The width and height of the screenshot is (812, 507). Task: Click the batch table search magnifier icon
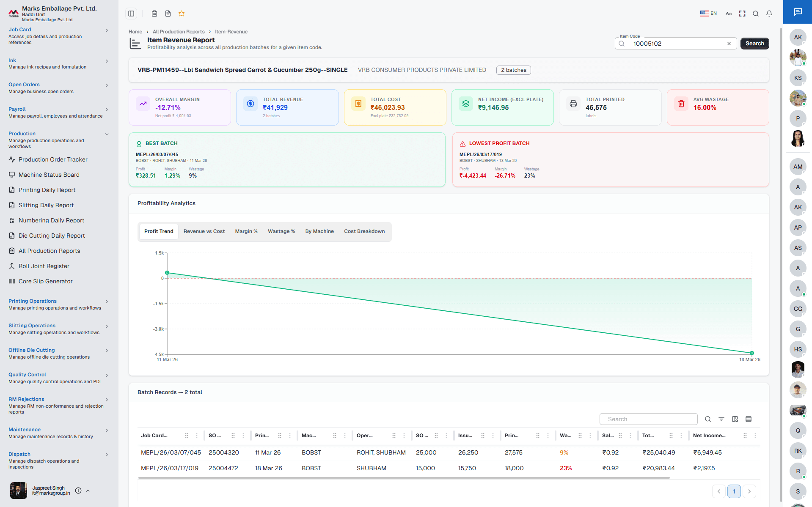[x=708, y=419]
